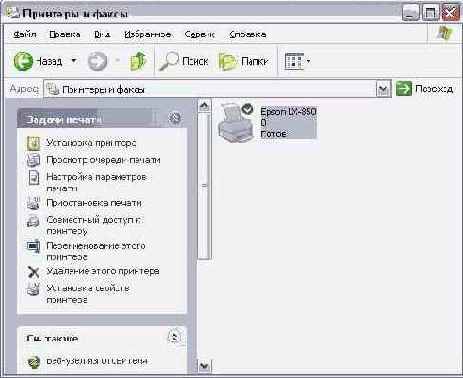Collapse the Задачи печати panel

tap(174, 118)
